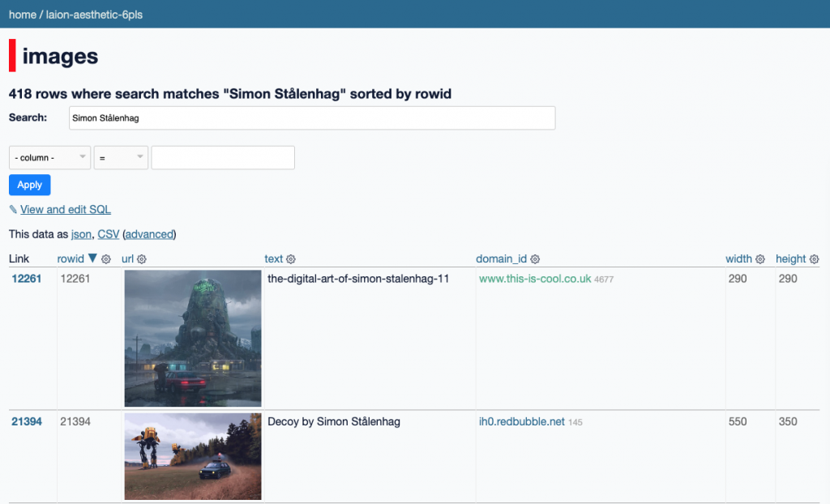
Task: Open the url column settings cog
Action: pyautogui.click(x=141, y=258)
